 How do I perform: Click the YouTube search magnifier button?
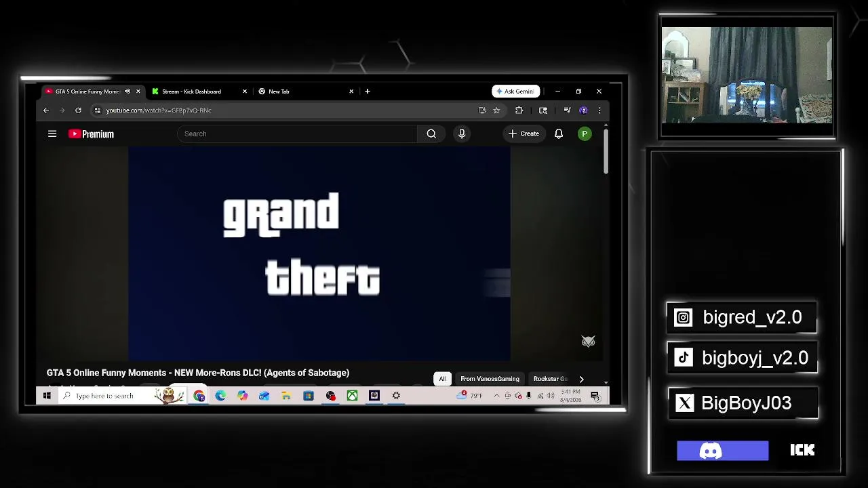(x=431, y=134)
